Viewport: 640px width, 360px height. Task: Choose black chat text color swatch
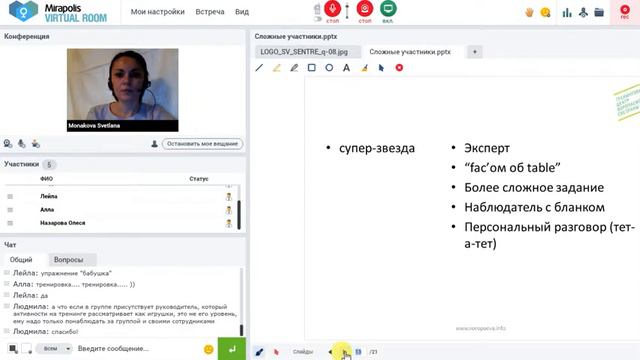(13, 349)
